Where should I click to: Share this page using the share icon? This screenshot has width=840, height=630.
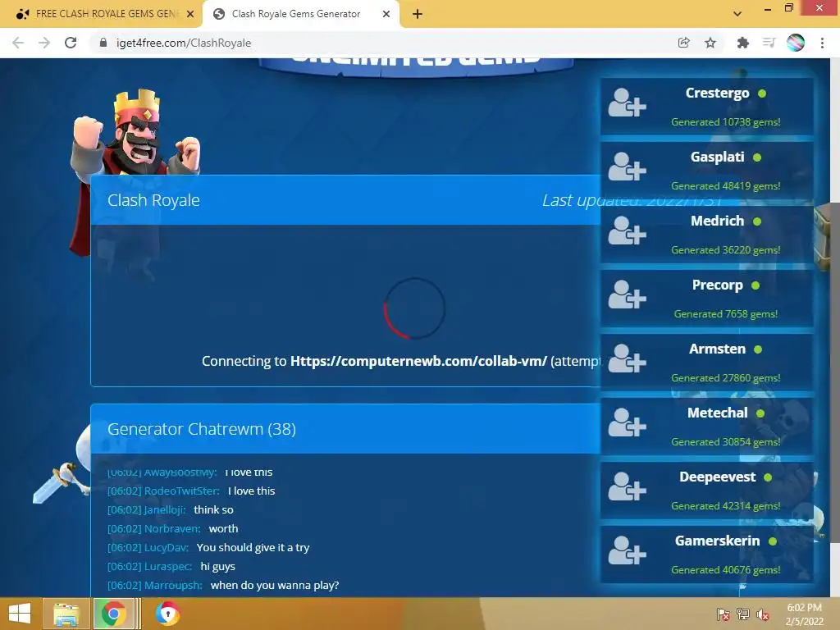pyautogui.click(x=683, y=43)
